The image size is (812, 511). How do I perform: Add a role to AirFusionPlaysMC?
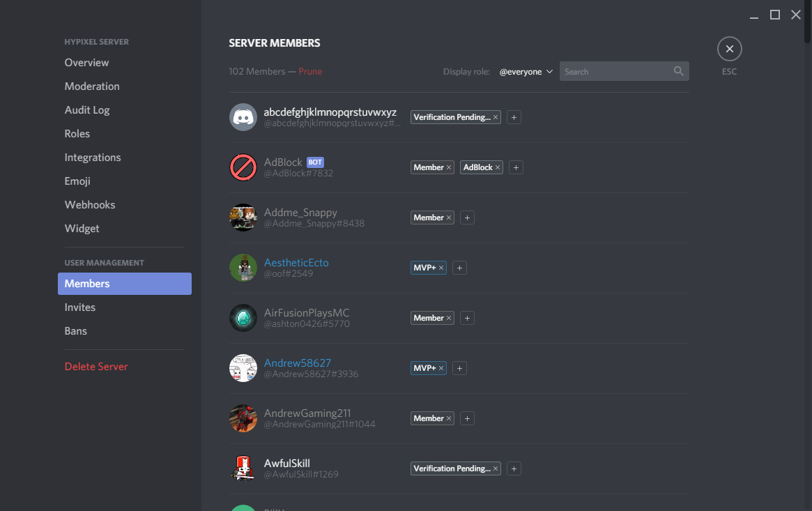click(x=467, y=318)
